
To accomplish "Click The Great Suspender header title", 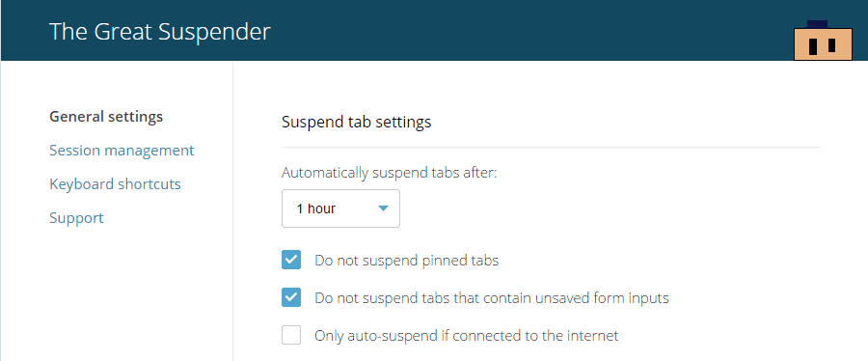I will click(x=160, y=32).
